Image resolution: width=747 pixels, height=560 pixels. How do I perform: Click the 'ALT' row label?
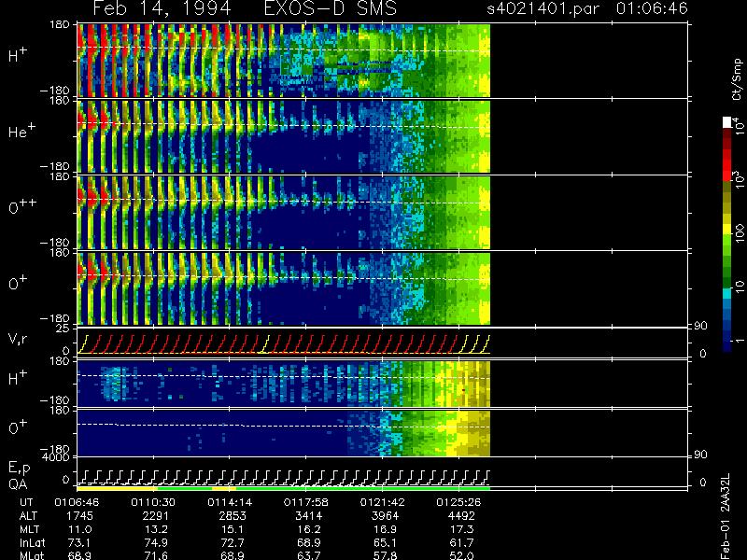pos(28,516)
